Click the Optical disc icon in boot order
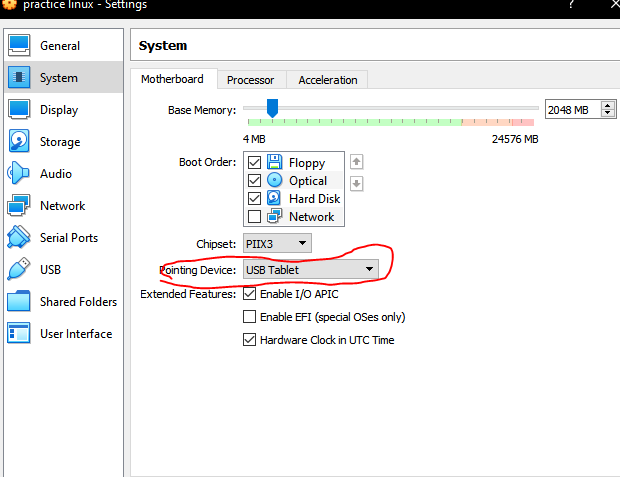Image resolution: width=620 pixels, height=477 pixels. click(x=274, y=180)
